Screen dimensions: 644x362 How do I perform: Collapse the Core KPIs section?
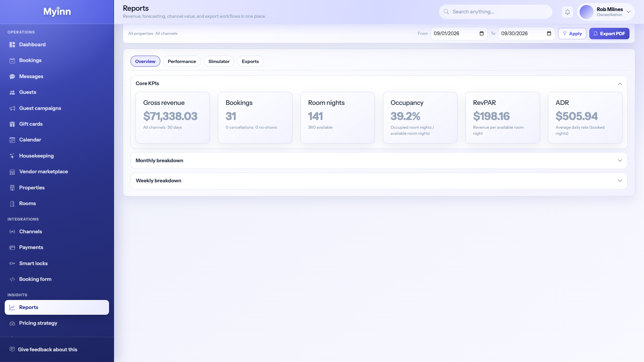[620, 84]
